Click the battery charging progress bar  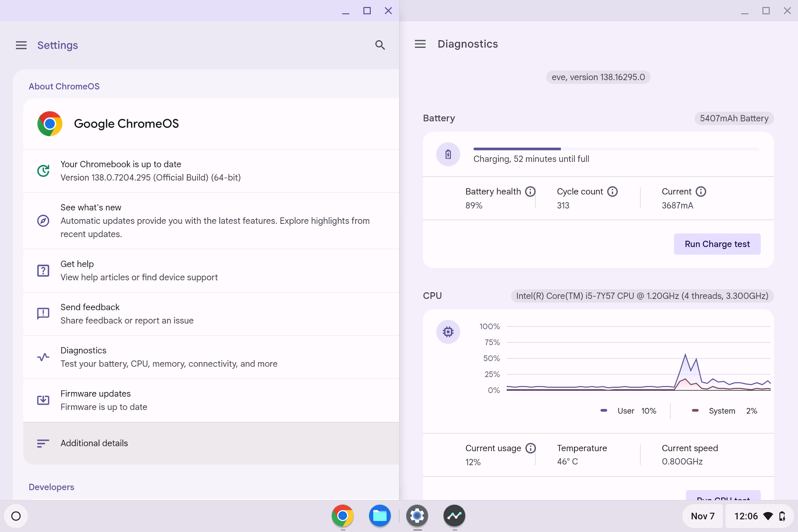(x=616, y=149)
